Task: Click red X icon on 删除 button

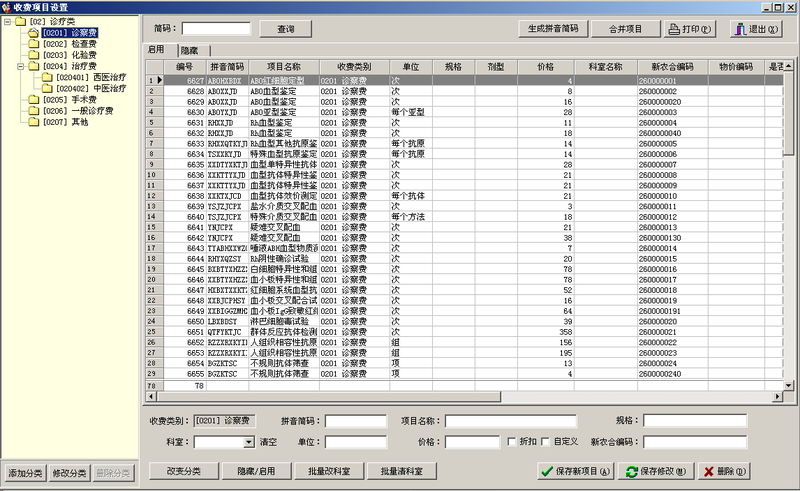Action: [709, 472]
